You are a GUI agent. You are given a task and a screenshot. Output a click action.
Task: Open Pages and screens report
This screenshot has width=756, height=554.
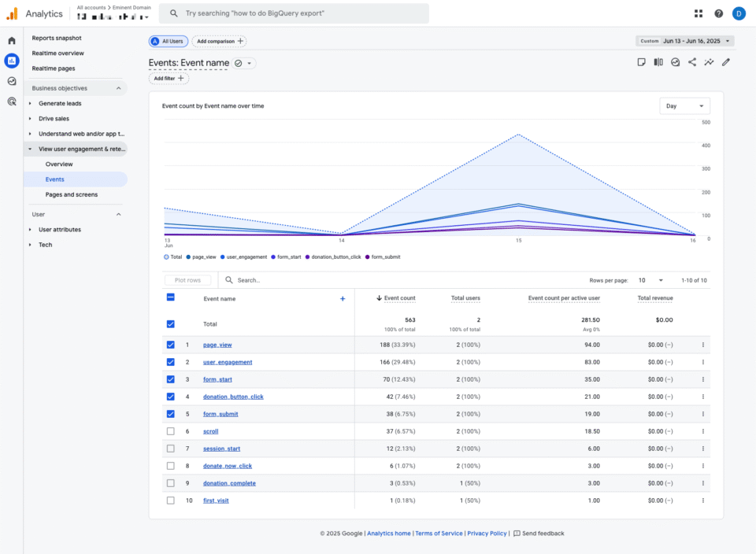tap(72, 194)
